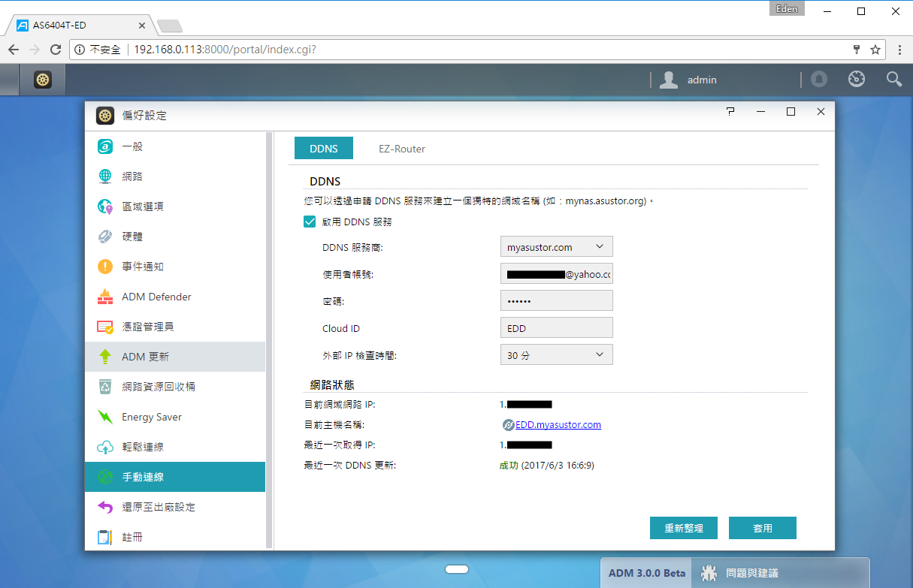
Task: Click the desktop page indicator pill
Action: coord(457,569)
